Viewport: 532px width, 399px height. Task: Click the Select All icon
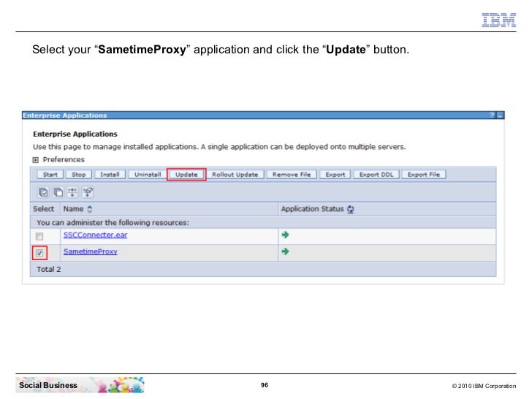click(43, 192)
